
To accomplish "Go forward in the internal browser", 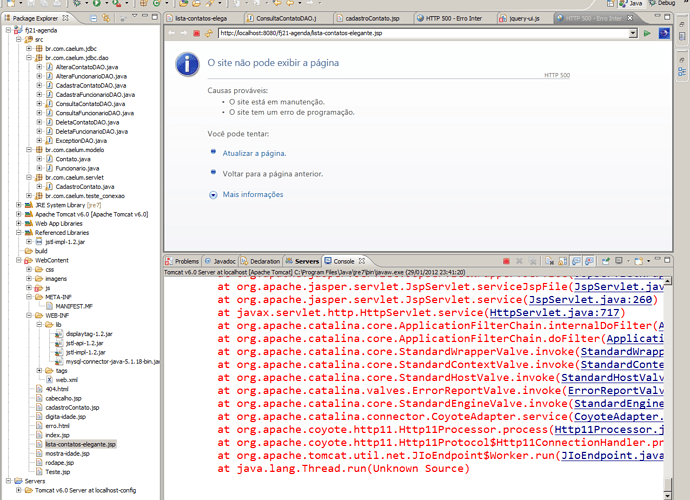I will 184,33.
